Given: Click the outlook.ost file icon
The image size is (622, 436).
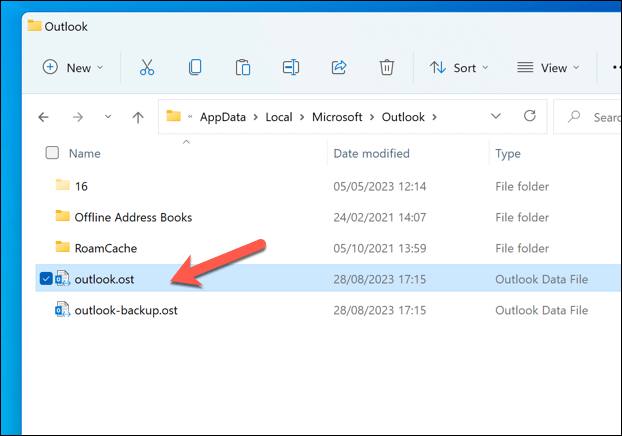Looking at the screenshot, I should [x=62, y=279].
